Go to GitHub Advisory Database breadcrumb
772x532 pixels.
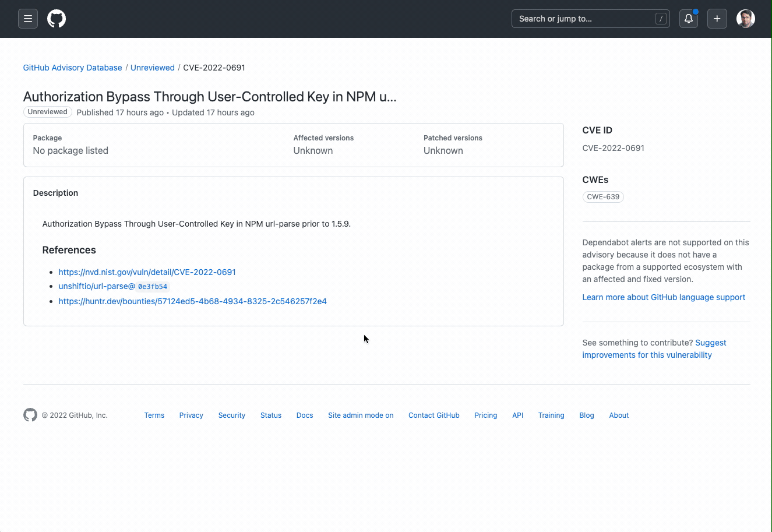tap(72, 68)
